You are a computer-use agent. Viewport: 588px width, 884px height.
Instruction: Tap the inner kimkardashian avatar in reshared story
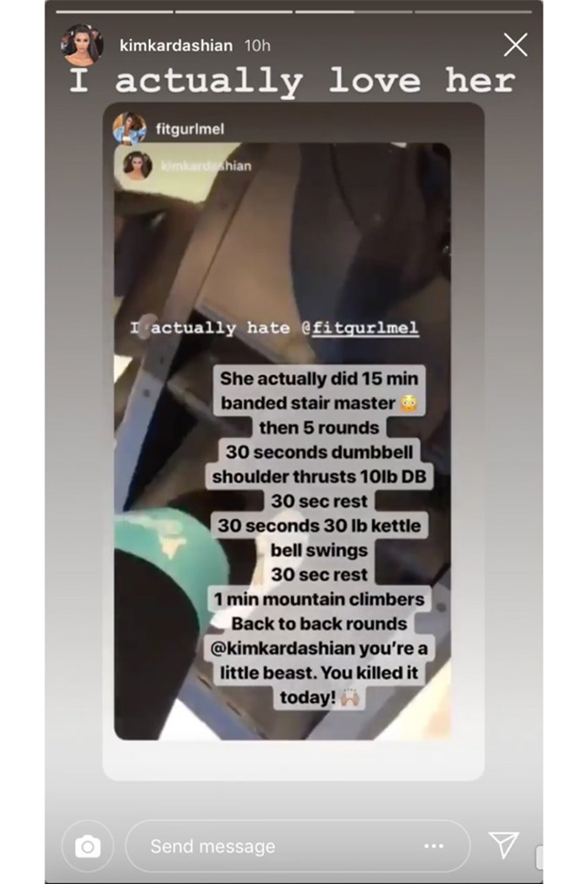click(x=138, y=165)
